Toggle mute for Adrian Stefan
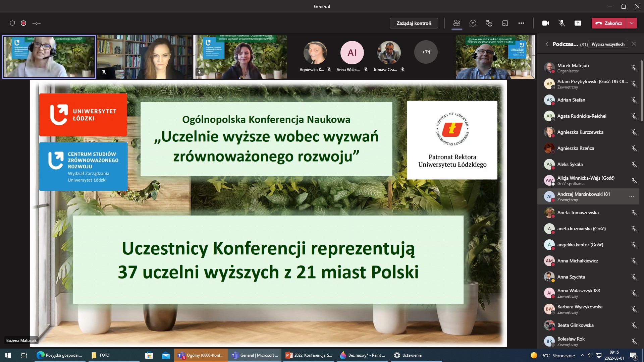Viewport: 644px width, 362px height. (634, 100)
